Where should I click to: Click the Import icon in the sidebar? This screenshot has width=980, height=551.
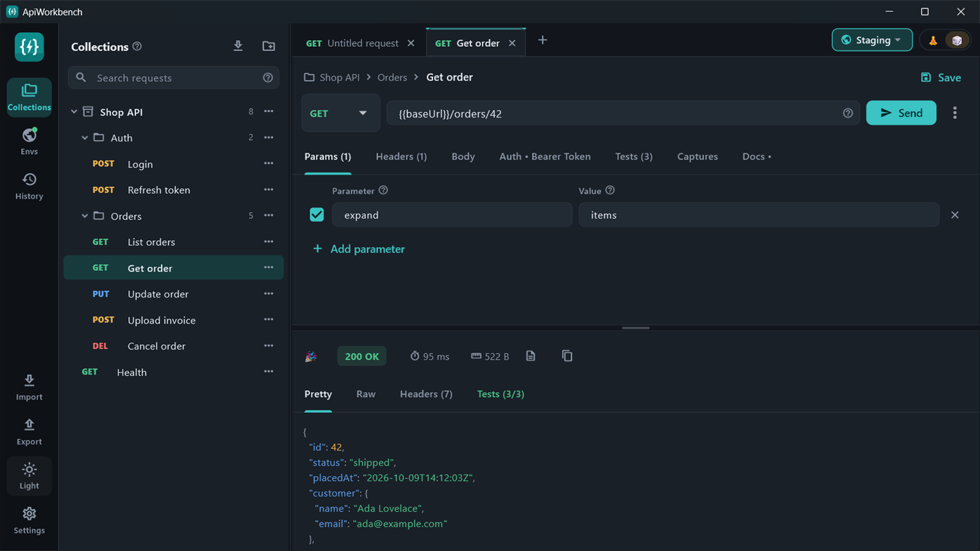point(29,386)
